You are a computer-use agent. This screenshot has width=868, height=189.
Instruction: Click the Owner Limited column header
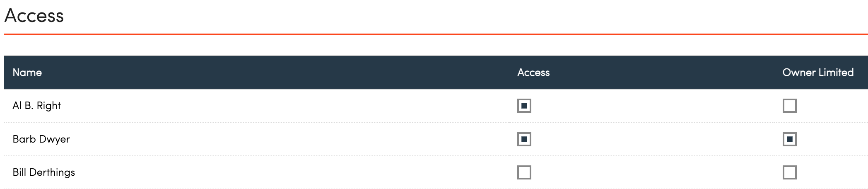pos(818,73)
